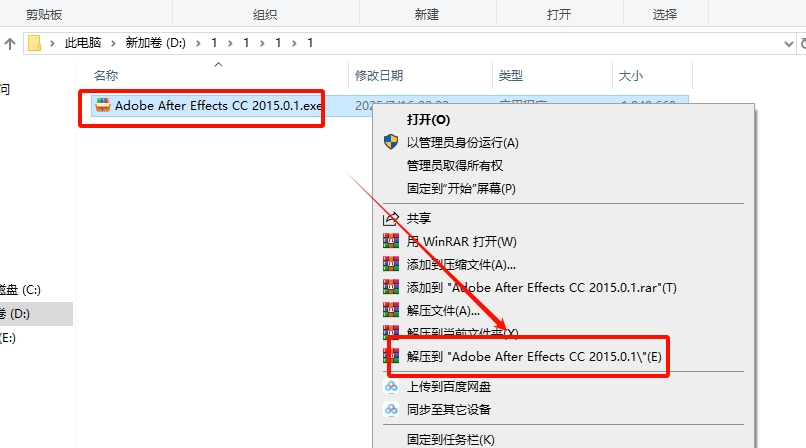The image size is (806, 448).
Task: Sort by '大小' column header
Action: pyautogui.click(x=631, y=76)
